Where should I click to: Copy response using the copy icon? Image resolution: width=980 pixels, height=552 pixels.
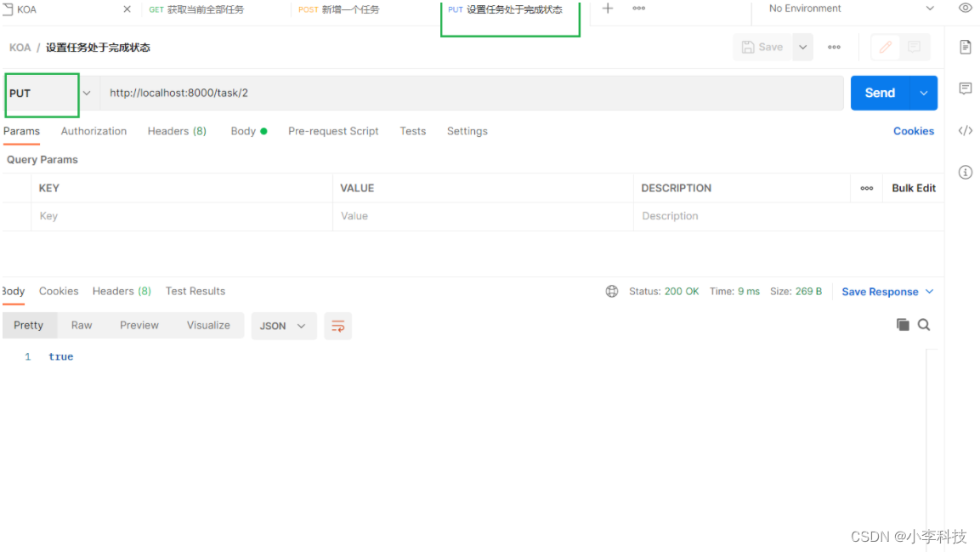tap(903, 325)
